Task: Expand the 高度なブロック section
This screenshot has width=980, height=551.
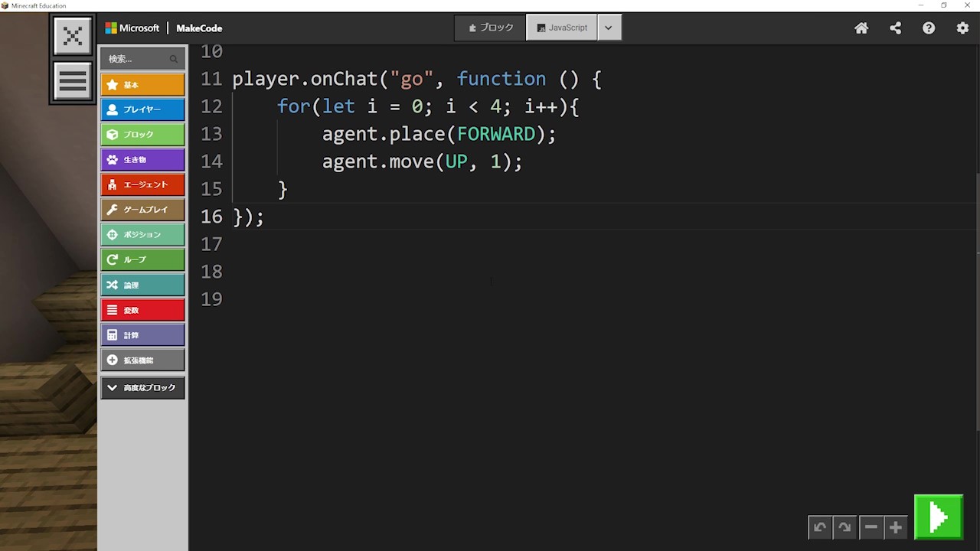Action: click(142, 388)
